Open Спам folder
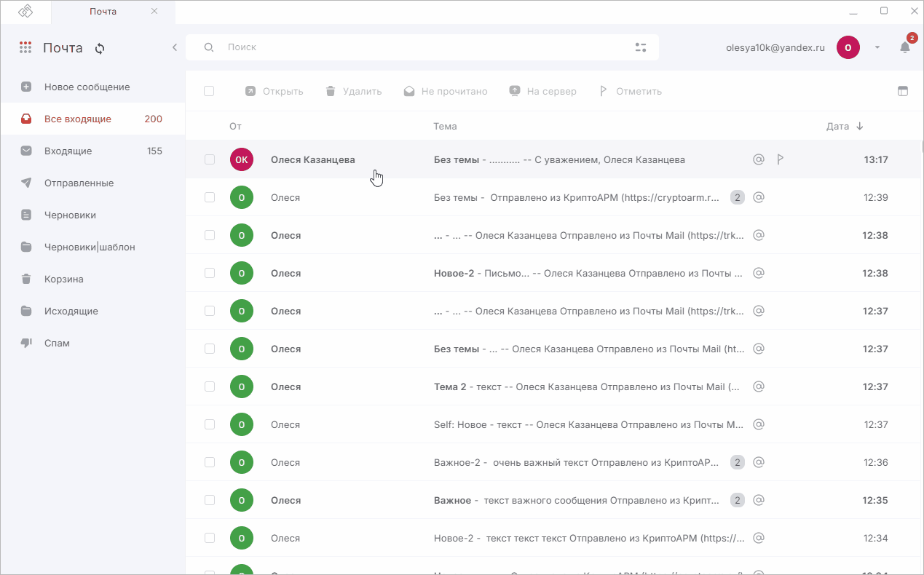924x575 pixels. tap(92, 343)
